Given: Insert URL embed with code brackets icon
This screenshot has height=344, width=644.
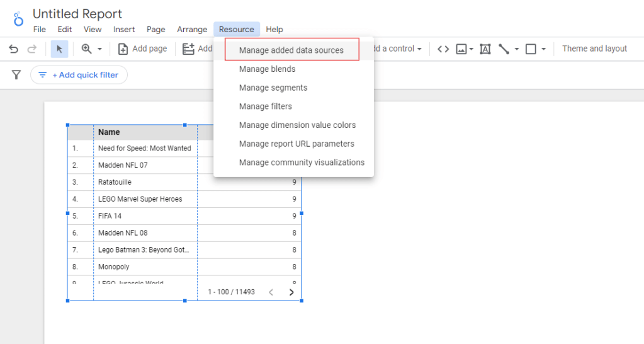Looking at the screenshot, I should [443, 49].
